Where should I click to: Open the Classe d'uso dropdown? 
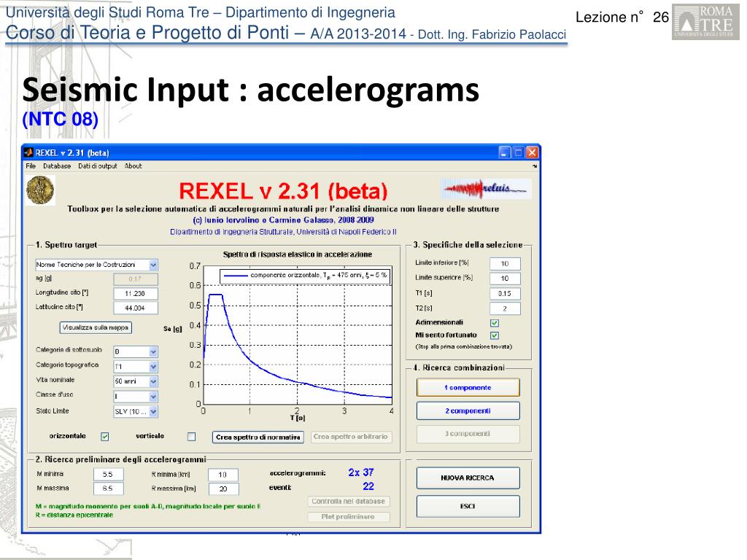[136, 397]
